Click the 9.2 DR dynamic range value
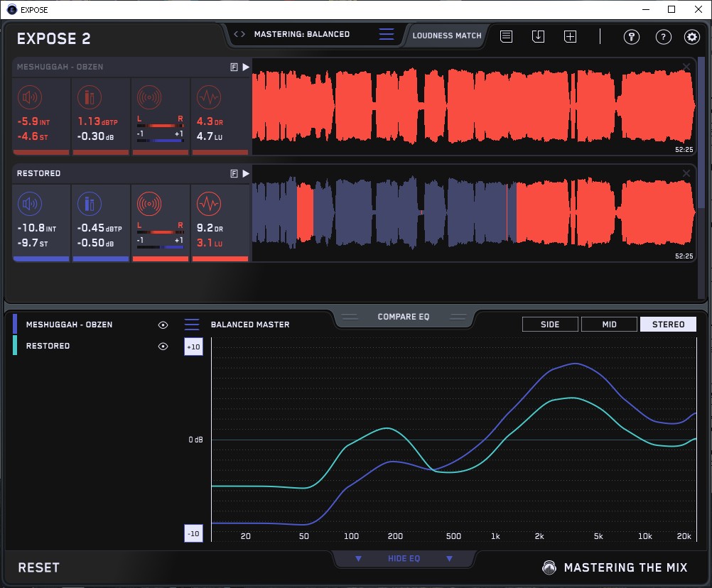Viewport: 712px width, 588px height. point(210,228)
